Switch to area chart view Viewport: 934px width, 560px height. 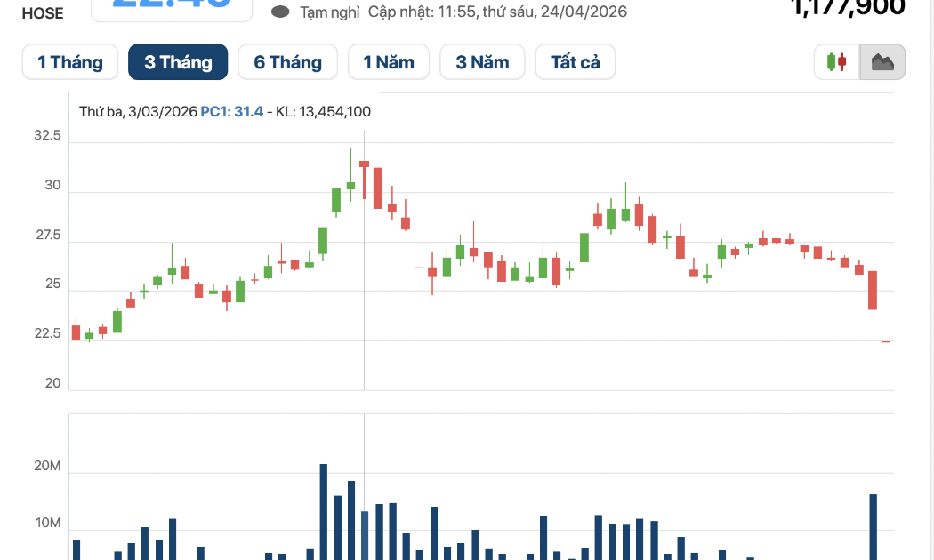point(882,62)
